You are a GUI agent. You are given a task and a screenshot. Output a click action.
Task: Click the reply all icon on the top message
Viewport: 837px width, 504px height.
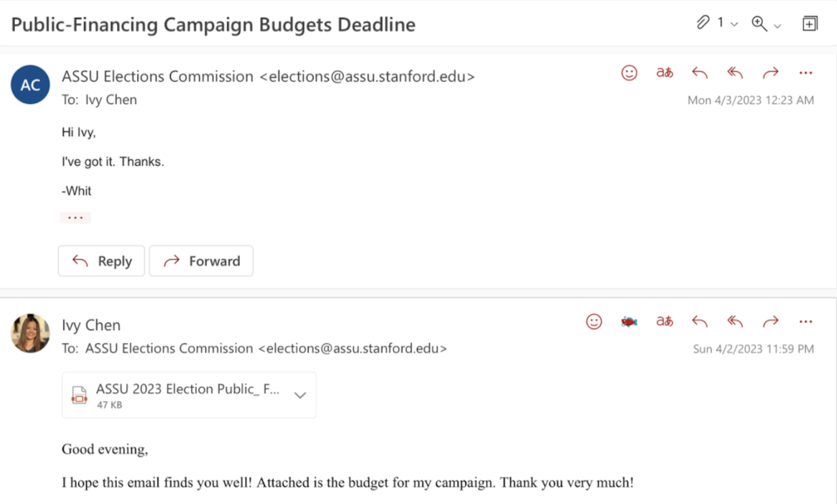(734, 73)
